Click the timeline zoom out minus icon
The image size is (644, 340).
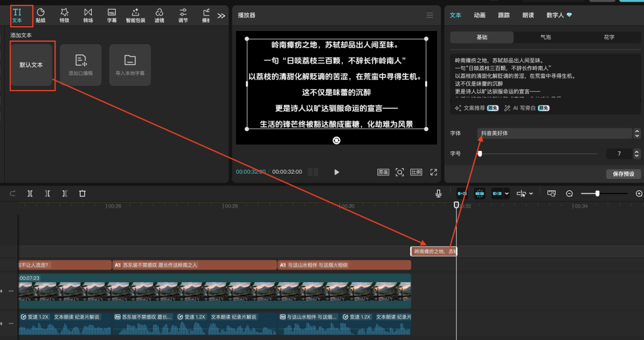(x=569, y=193)
